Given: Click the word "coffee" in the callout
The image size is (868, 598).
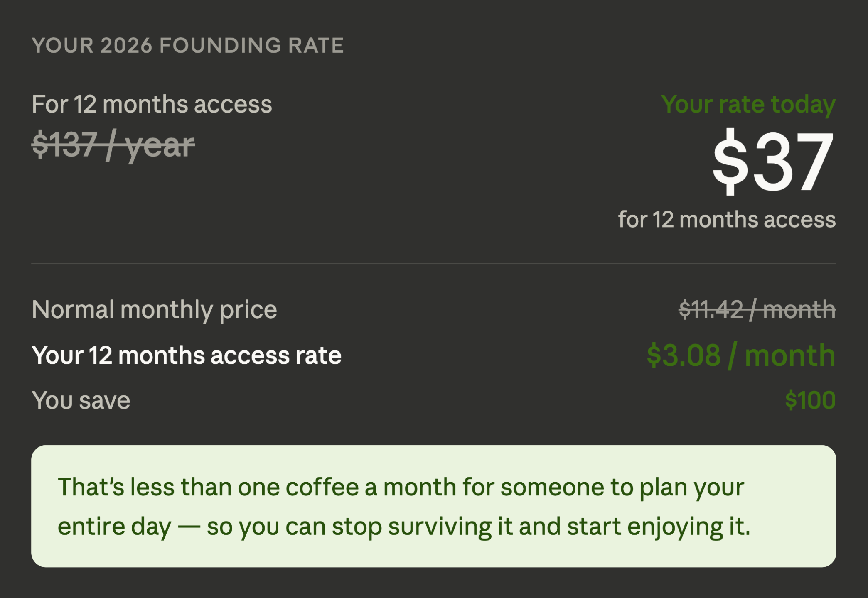Looking at the screenshot, I should pyautogui.click(x=322, y=487).
